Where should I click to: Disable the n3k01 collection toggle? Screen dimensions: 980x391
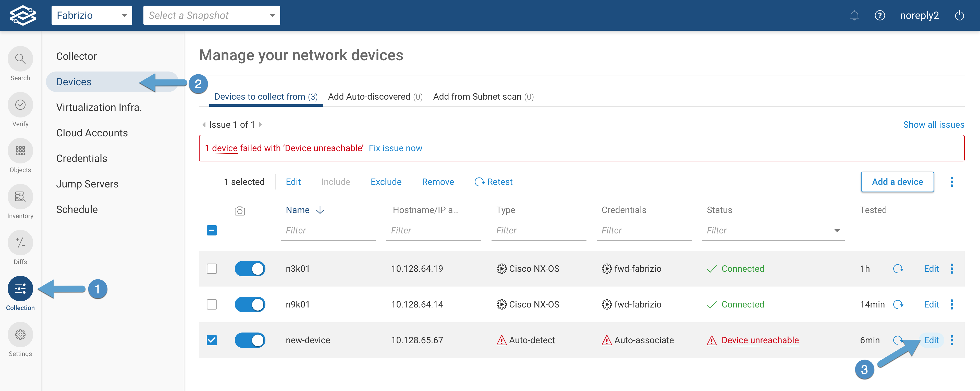[250, 269]
